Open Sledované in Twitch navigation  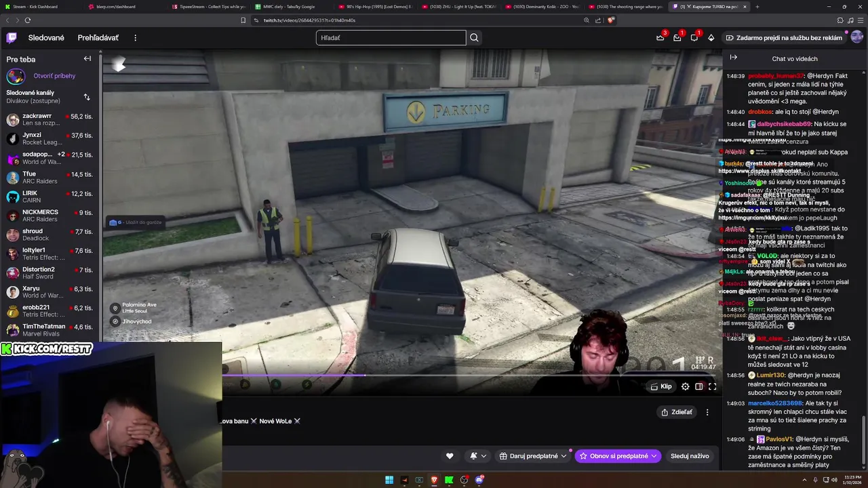point(46,38)
